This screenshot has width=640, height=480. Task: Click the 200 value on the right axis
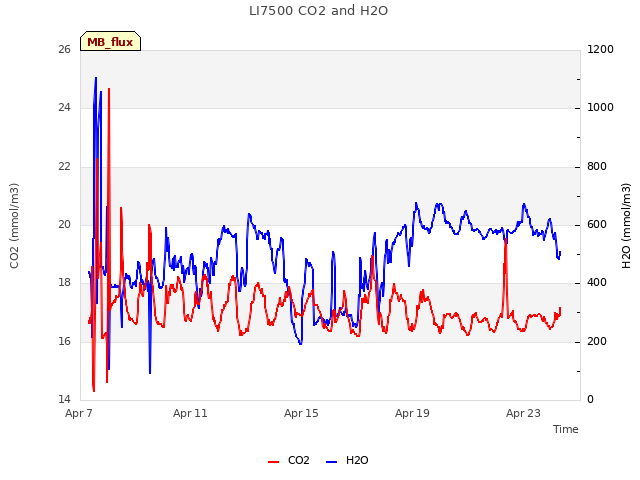coord(597,341)
